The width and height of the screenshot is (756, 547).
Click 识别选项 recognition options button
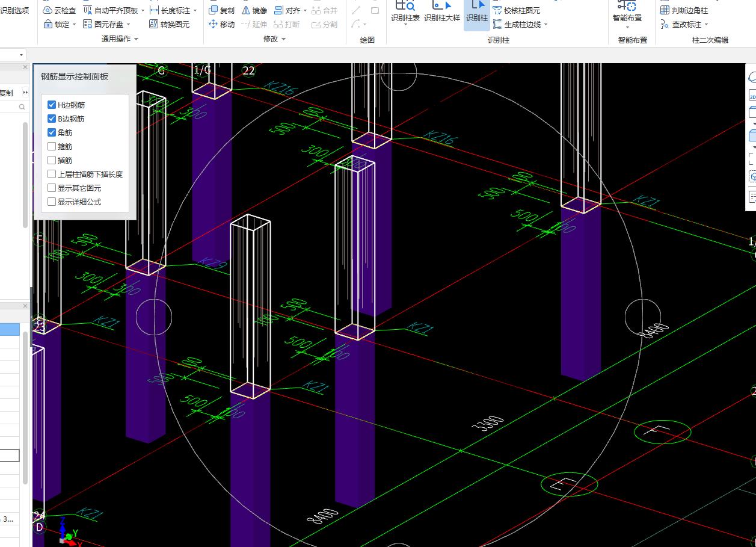pyautogui.click(x=14, y=10)
